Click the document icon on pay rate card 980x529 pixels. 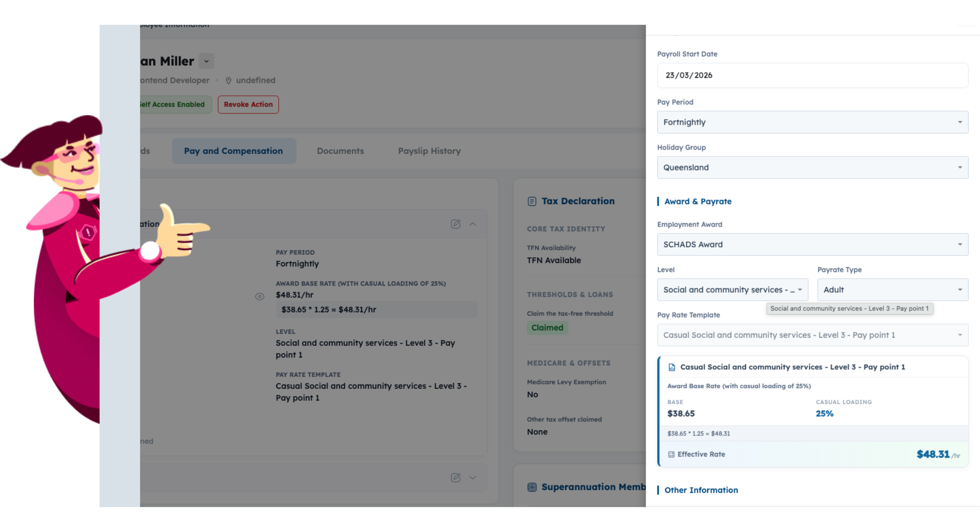click(x=672, y=367)
